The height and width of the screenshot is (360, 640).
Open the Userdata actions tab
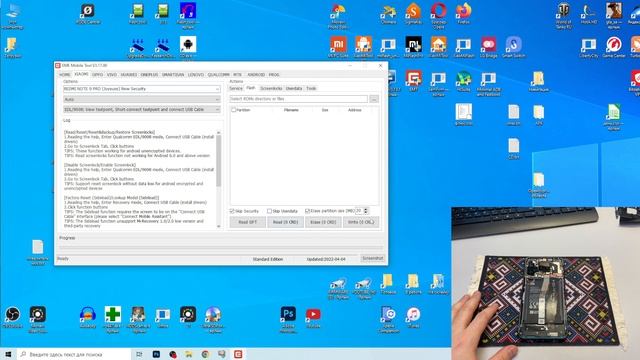coord(294,88)
